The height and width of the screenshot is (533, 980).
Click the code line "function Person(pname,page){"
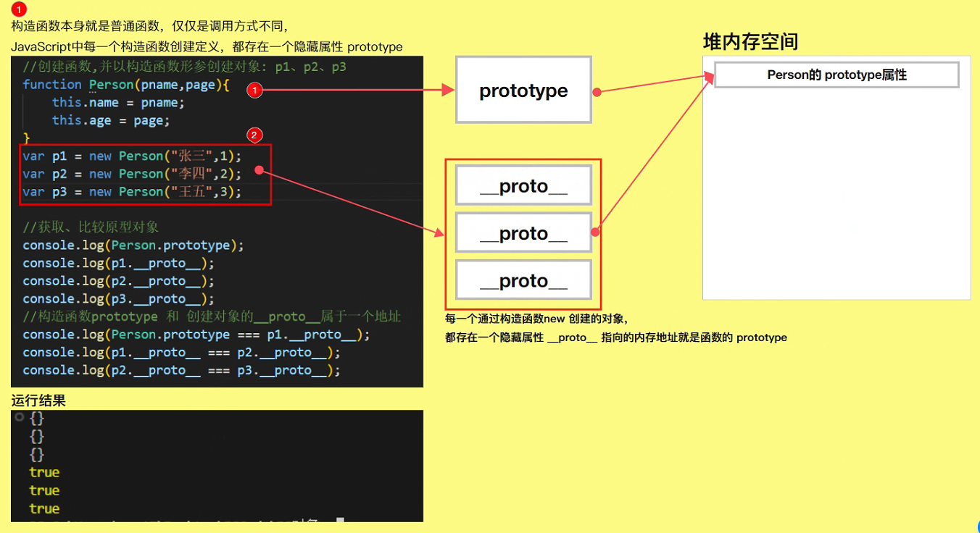coord(126,85)
